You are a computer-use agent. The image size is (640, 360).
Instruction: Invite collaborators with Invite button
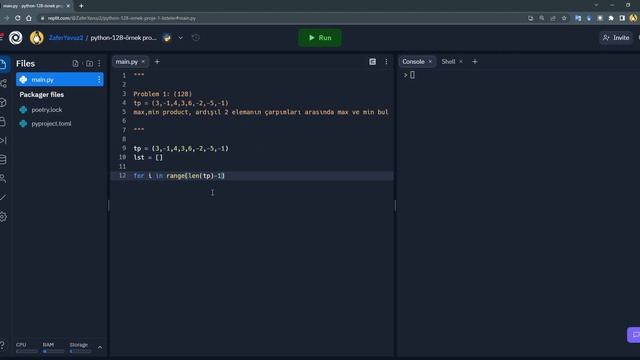(x=616, y=38)
